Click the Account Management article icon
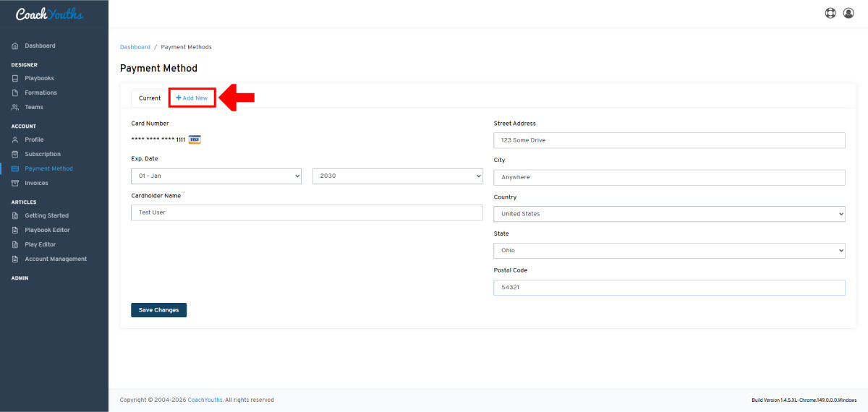 [15, 259]
